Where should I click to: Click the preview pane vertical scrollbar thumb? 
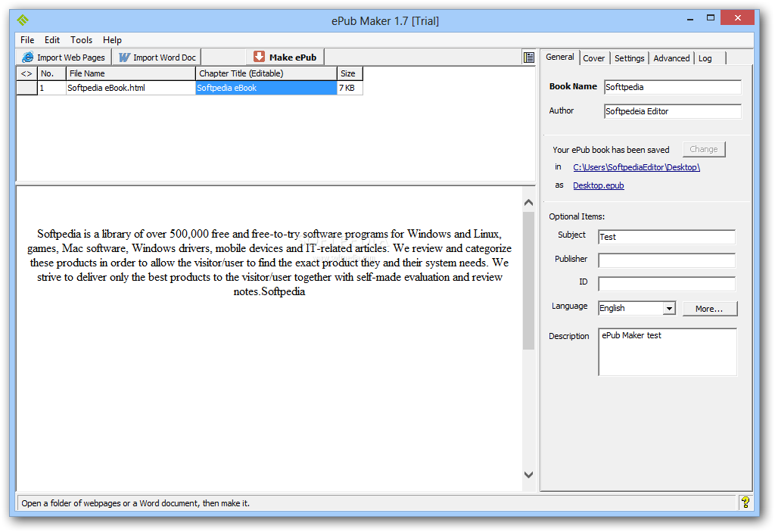coord(528,281)
